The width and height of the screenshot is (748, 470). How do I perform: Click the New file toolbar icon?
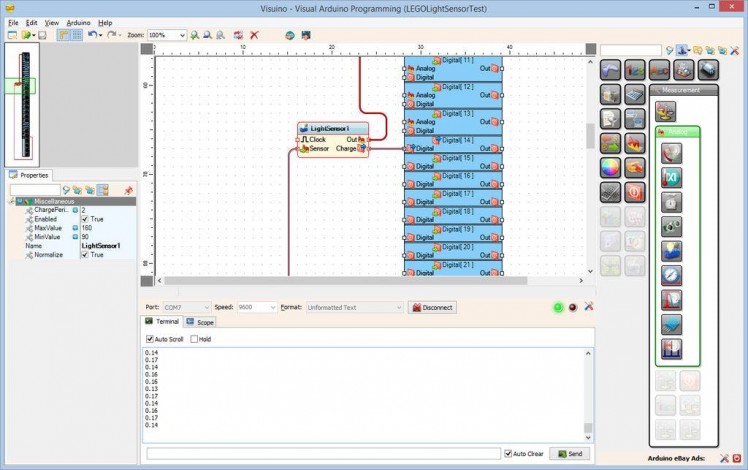[12, 35]
